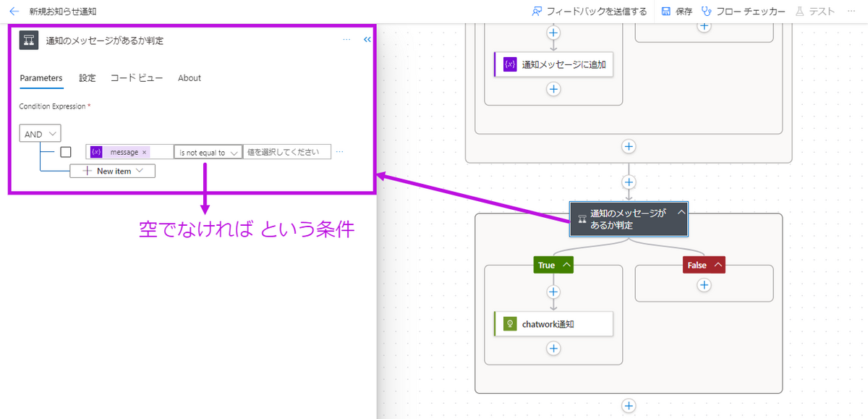Select the 通知メッセージに追加 action card
The height and width of the screenshot is (419, 868).
tap(553, 64)
